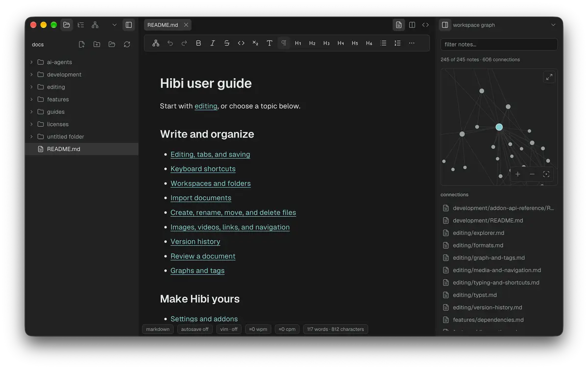Open the Keyboard shortcuts link
This screenshot has width=588, height=369.
[203, 169]
